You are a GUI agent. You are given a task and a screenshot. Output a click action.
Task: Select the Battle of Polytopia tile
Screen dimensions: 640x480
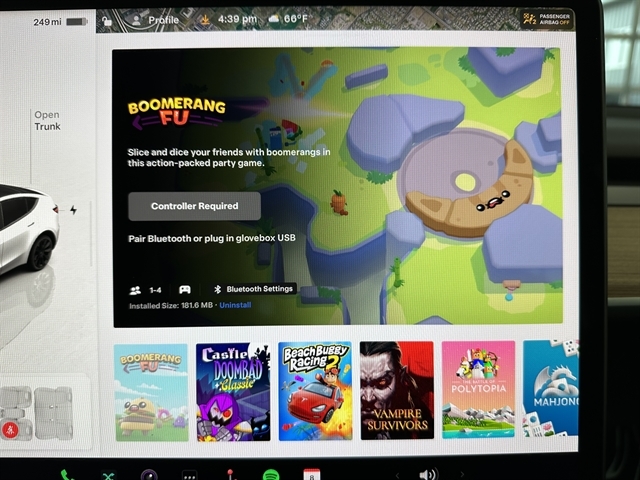point(478,390)
